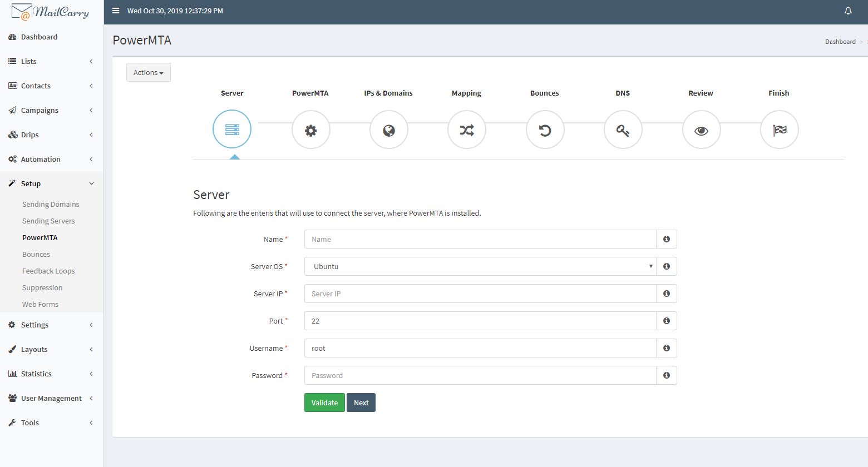Click info icon beside Server OS

(667, 266)
